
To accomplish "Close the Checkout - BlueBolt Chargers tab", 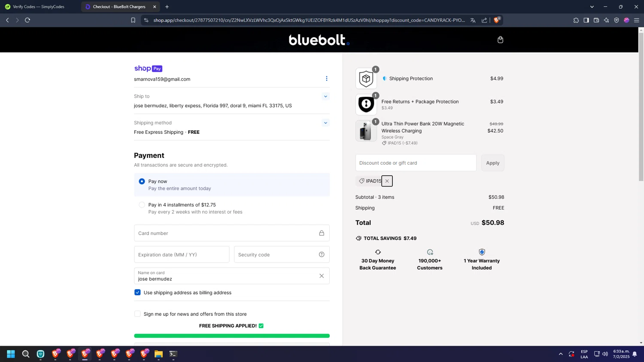I will [x=155, y=7].
